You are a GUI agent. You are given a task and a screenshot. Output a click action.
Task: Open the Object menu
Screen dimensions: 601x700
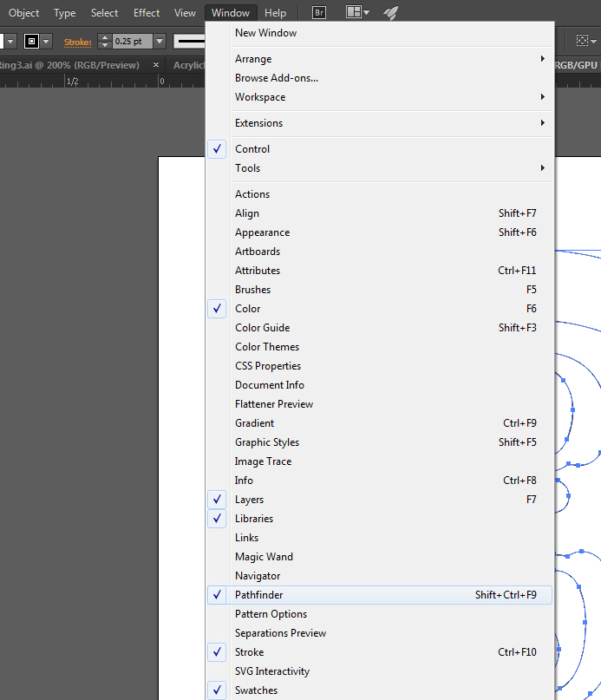click(x=23, y=13)
